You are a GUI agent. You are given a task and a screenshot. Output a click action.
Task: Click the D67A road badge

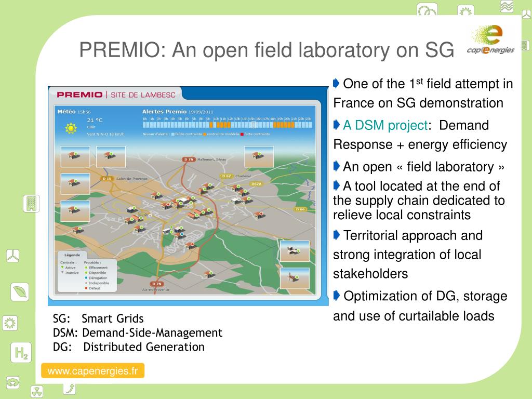coord(256,184)
